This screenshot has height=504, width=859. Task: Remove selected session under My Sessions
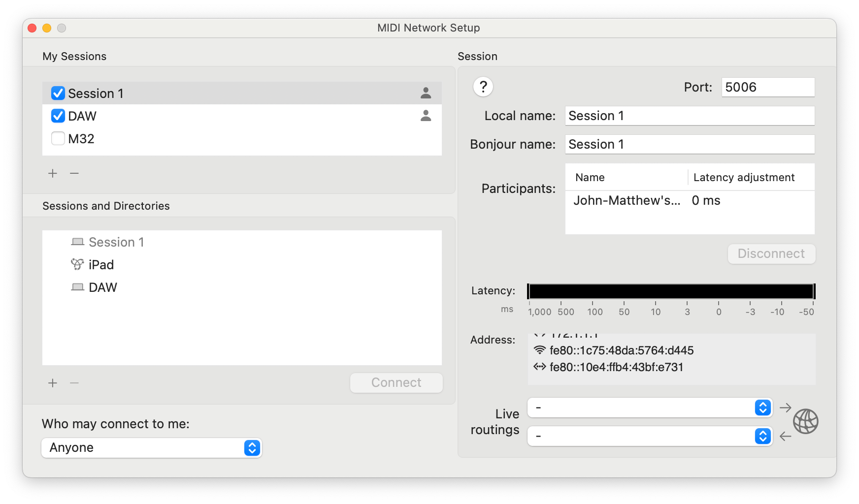(74, 173)
